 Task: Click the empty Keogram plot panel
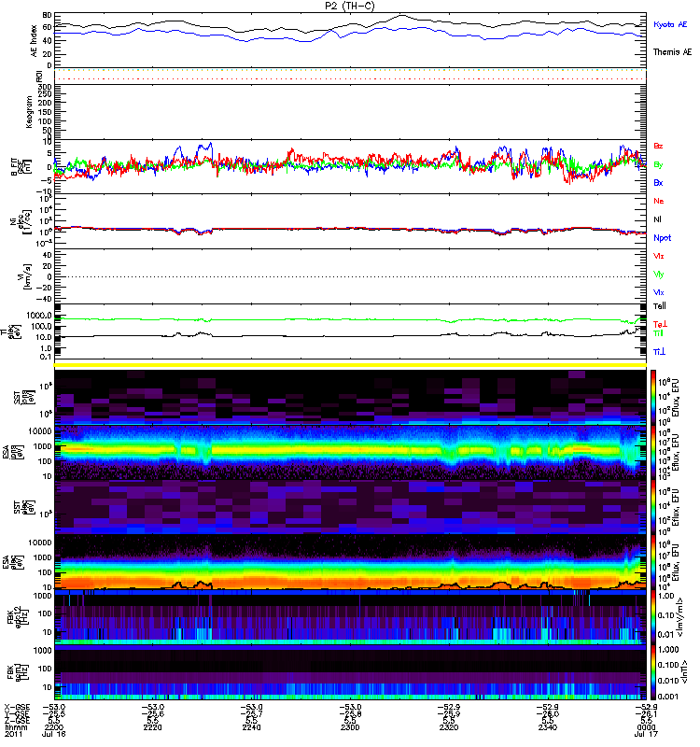351,112
